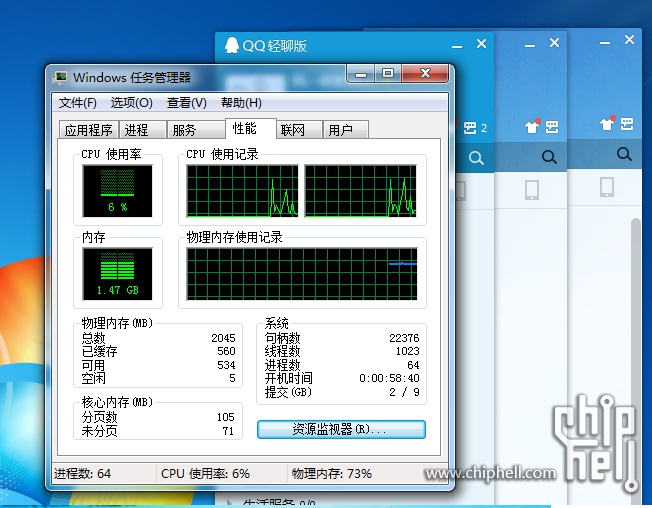Switch to the 应用程序 tab
This screenshot has height=508, width=652.
pyautogui.click(x=89, y=130)
